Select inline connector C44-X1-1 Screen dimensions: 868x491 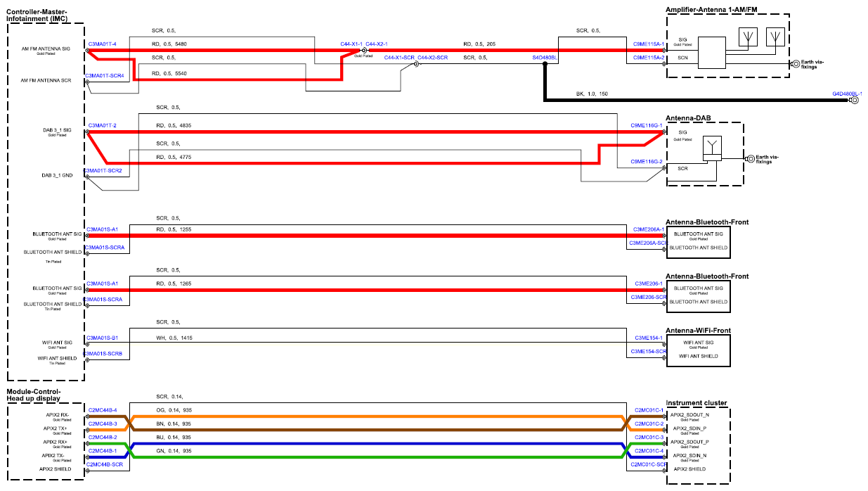(351, 44)
